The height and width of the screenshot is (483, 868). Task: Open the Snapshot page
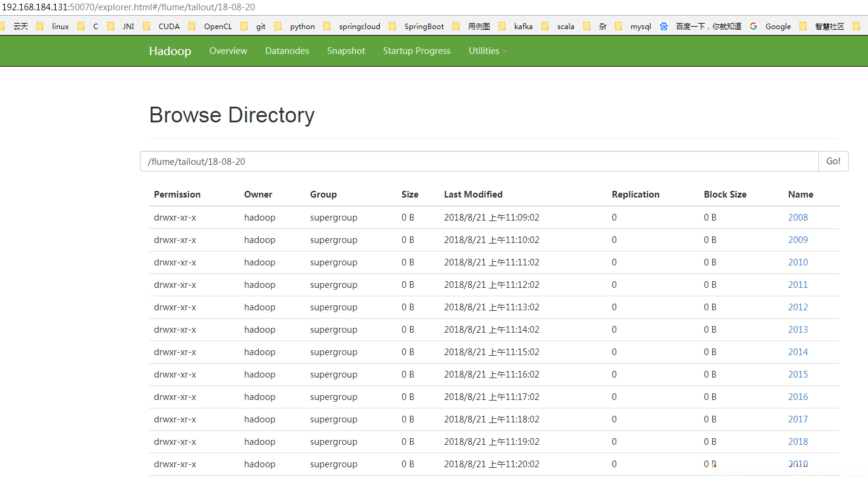[346, 51]
